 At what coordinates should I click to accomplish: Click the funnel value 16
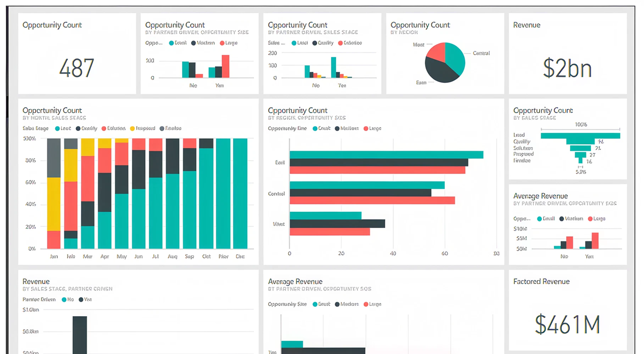590,162
